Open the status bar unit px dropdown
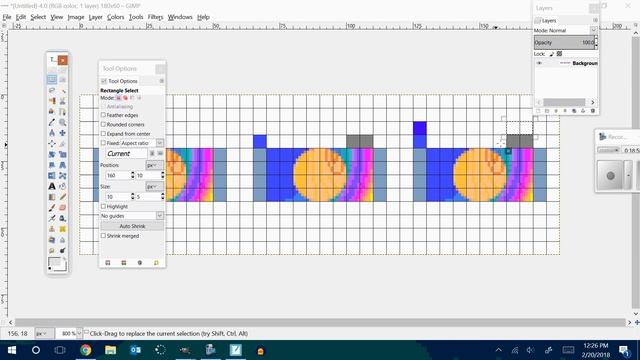 (x=44, y=333)
